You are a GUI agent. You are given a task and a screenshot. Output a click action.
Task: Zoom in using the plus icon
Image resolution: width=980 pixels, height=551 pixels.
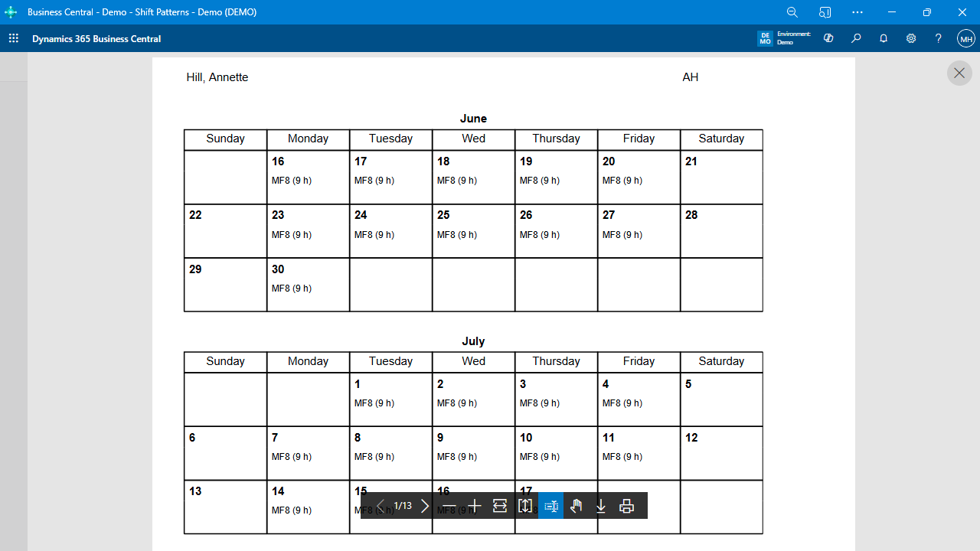tap(475, 506)
